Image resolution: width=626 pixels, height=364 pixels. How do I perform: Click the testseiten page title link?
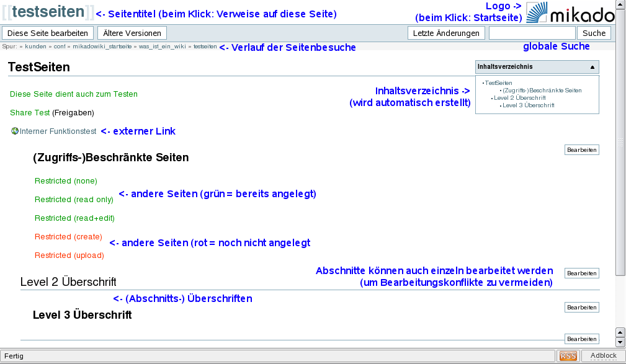(x=48, y=12)
